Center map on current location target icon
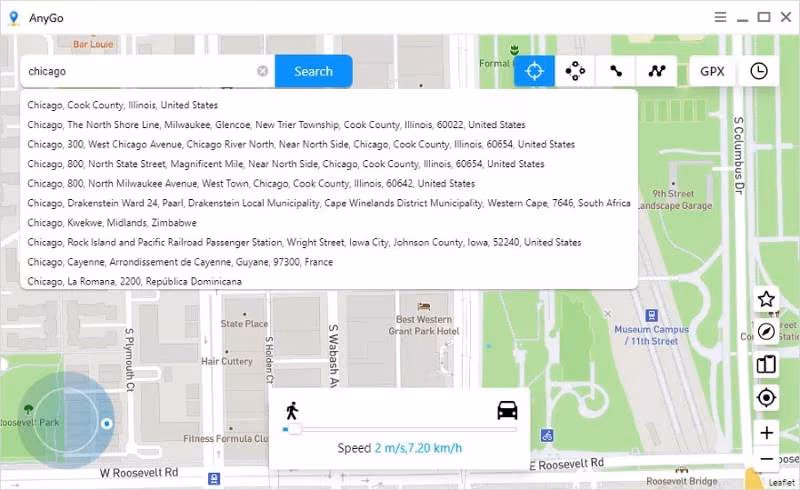The width and height of the screenshot is (800, 490). click(766, 398)
